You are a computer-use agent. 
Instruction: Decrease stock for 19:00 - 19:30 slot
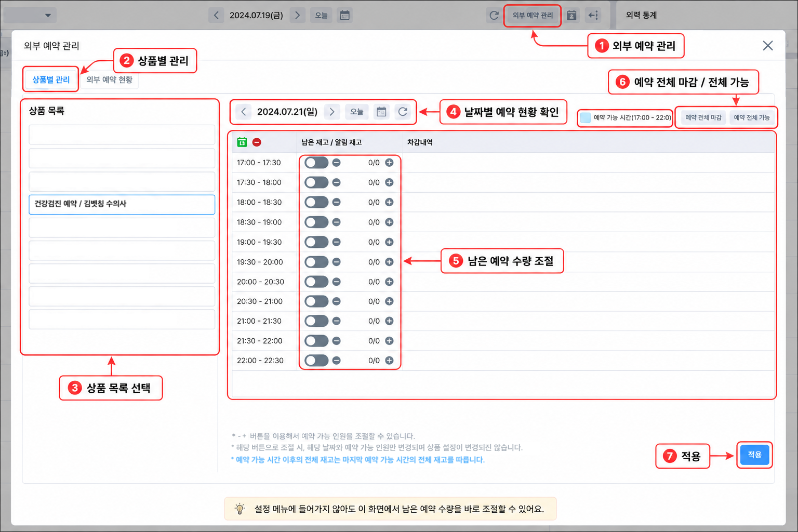pyautogui.click(x=337, y=242)
